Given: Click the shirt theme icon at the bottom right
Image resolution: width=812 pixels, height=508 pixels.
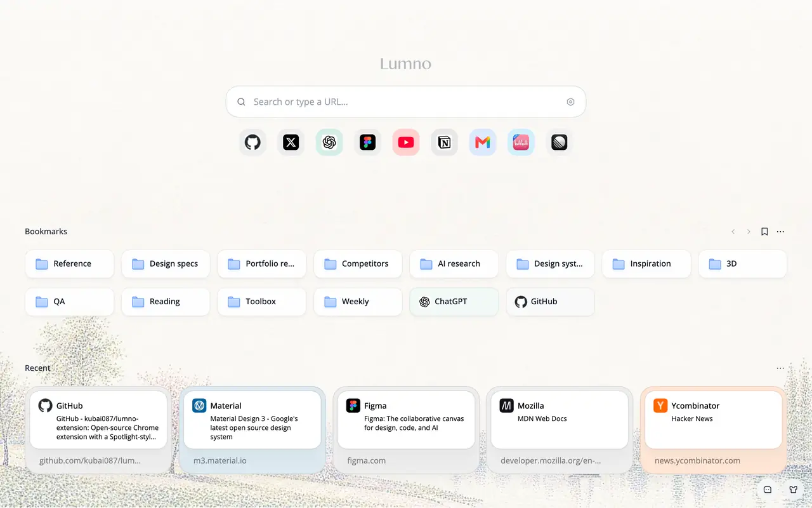Looking at the screenshot, I should click(793, 490).
